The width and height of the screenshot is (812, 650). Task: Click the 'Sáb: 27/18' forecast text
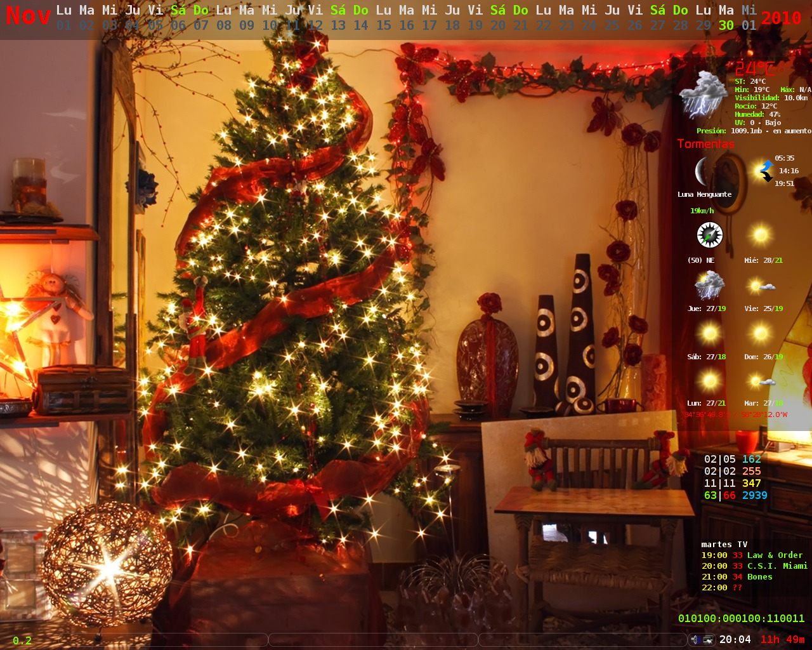tap(707, 357)
